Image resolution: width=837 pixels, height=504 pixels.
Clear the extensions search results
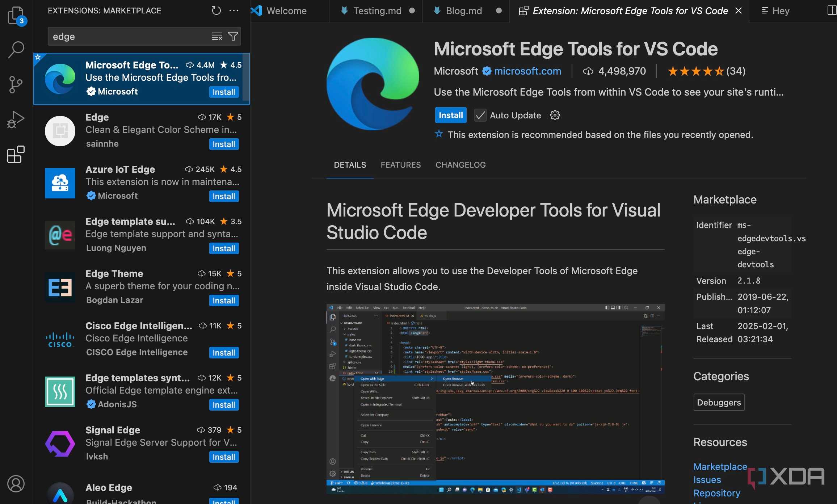coord(217,36)
